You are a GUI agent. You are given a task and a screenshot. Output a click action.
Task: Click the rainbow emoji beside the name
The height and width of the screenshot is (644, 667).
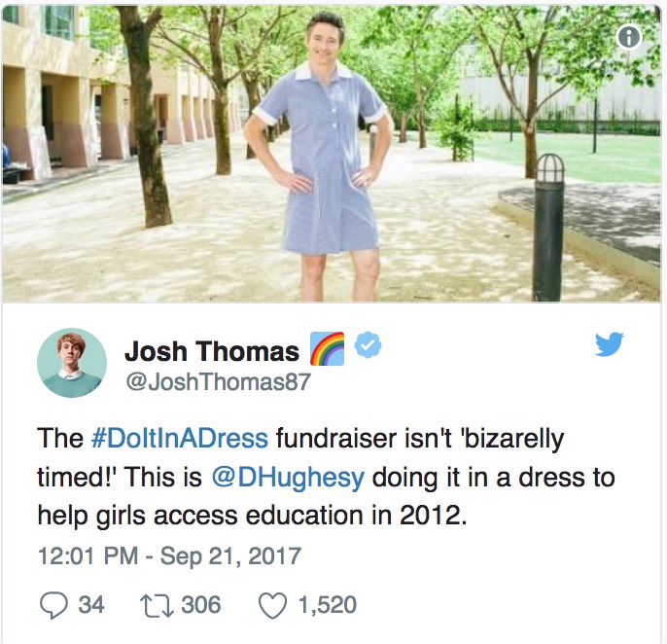327,349
